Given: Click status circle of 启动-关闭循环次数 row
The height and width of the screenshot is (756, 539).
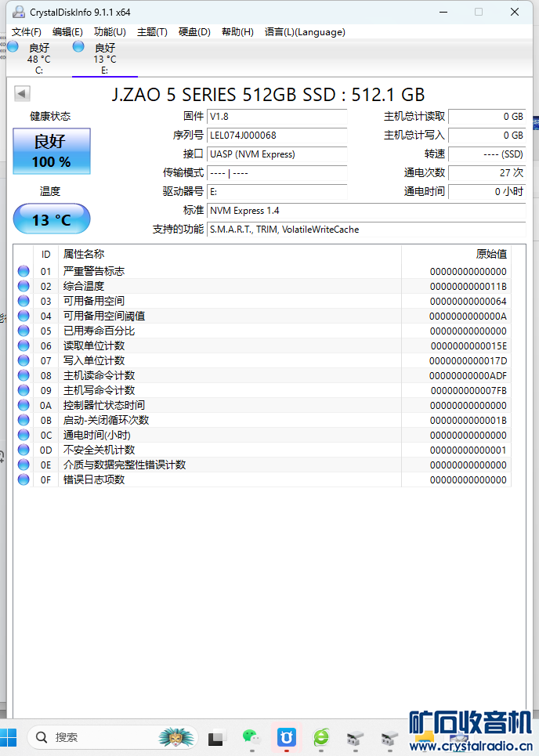Looking at the screenshot, I should [x=24, y=420].
